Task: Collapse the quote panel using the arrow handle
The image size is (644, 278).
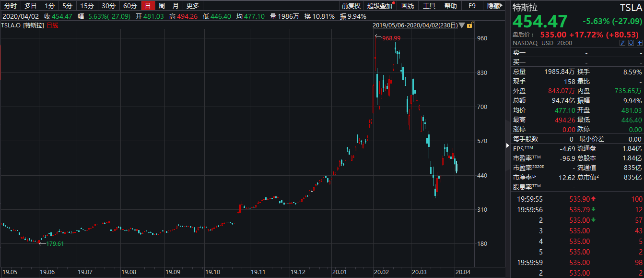Action: point(507,145)
